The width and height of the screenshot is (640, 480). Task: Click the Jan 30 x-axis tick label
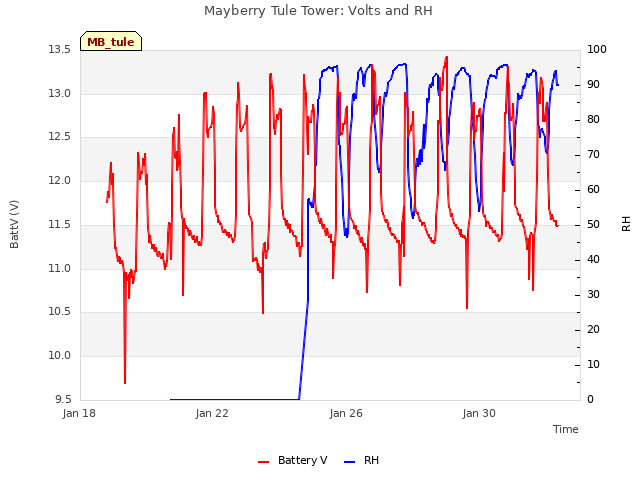pyautogui.click(x=479, y=413)
